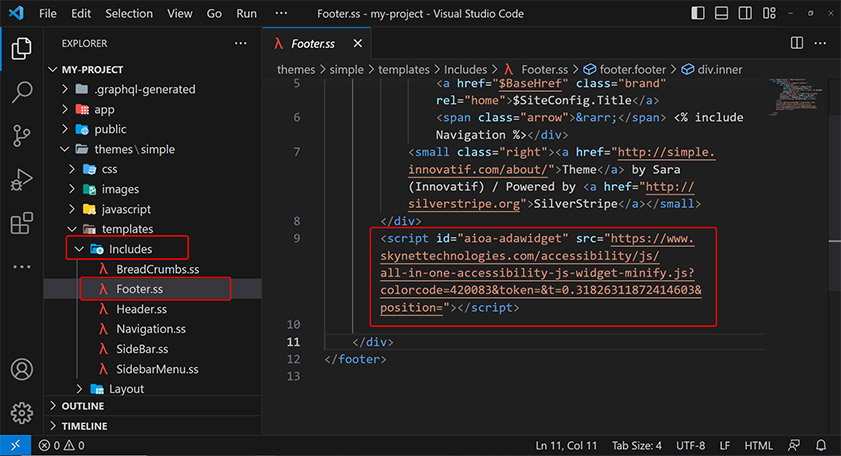The image size is (841, 456).
Task: Collapse the MY-PROJECT root folder
Action: coord(53,69)
